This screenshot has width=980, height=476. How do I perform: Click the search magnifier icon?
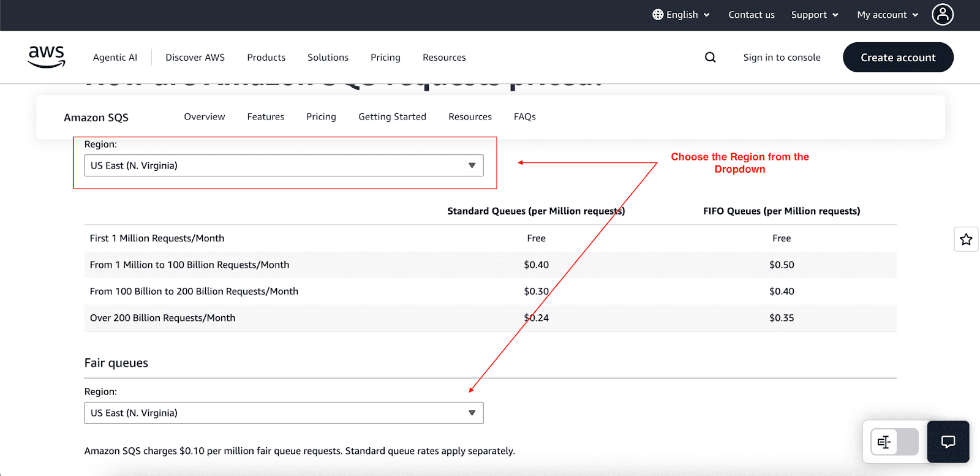(x=710, y=57)
